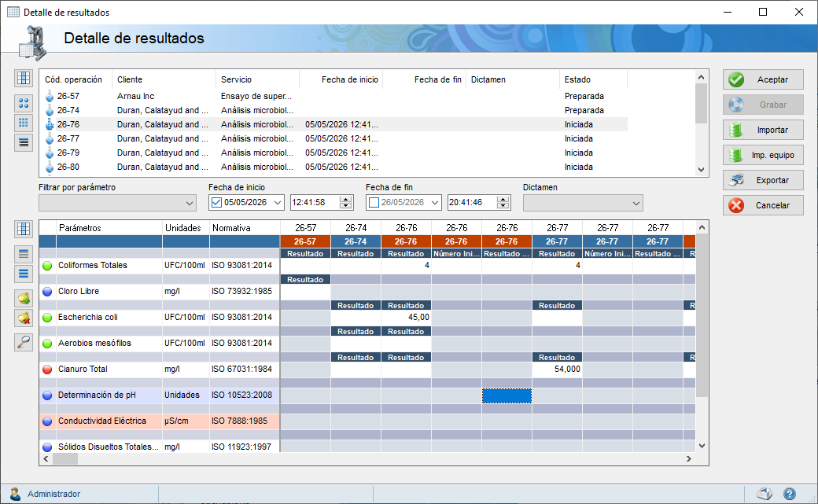
Task: Click the red status dot of Cianuro Total
Action: tap(47, 370)
